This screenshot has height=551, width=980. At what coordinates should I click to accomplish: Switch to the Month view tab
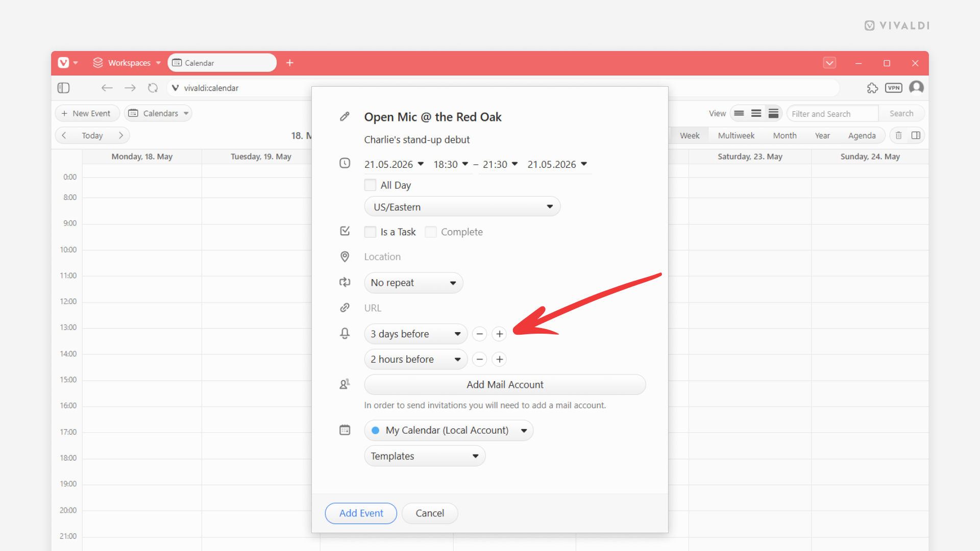point(785,135)
